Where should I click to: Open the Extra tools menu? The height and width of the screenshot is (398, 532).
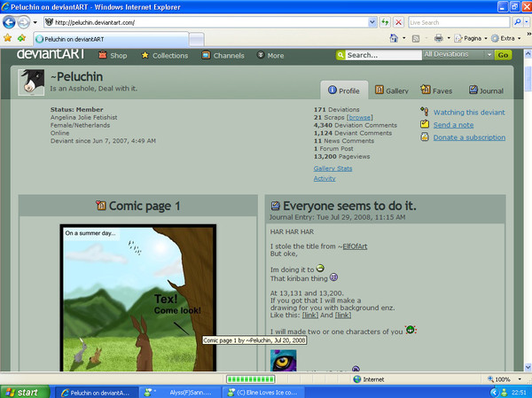[505, 38]
